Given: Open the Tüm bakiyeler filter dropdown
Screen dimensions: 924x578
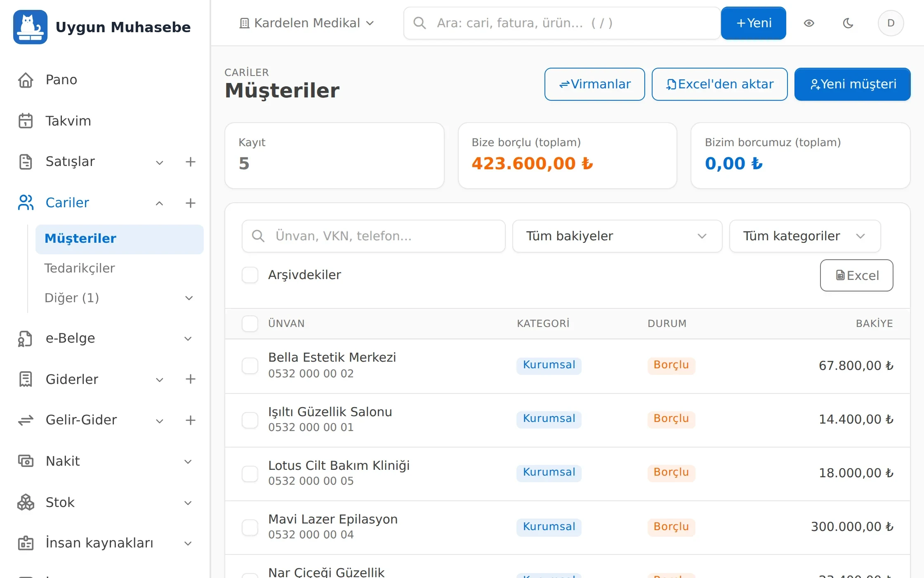Looking at the screenshot, I should tap(617, 236).
